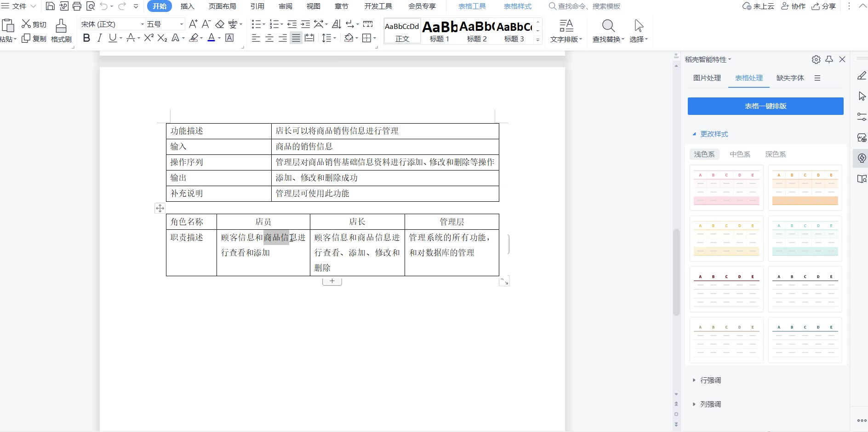Viewport: 868px width, 432px height.
Task: Open line spacing dropdown
Action: coord(335,39)
